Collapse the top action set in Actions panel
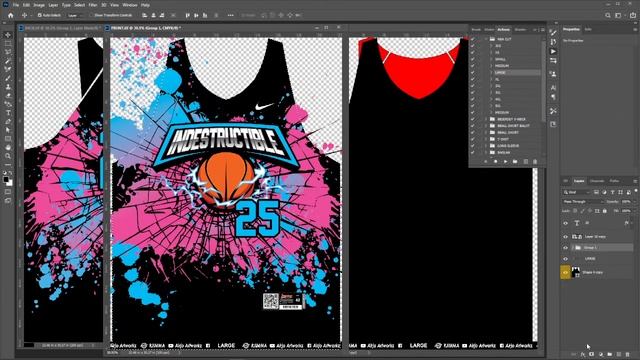 pos(486,39)
